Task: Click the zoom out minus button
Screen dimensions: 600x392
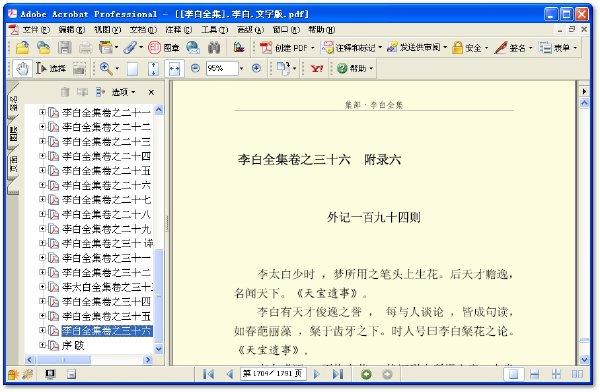Action: tap(195, 68)
